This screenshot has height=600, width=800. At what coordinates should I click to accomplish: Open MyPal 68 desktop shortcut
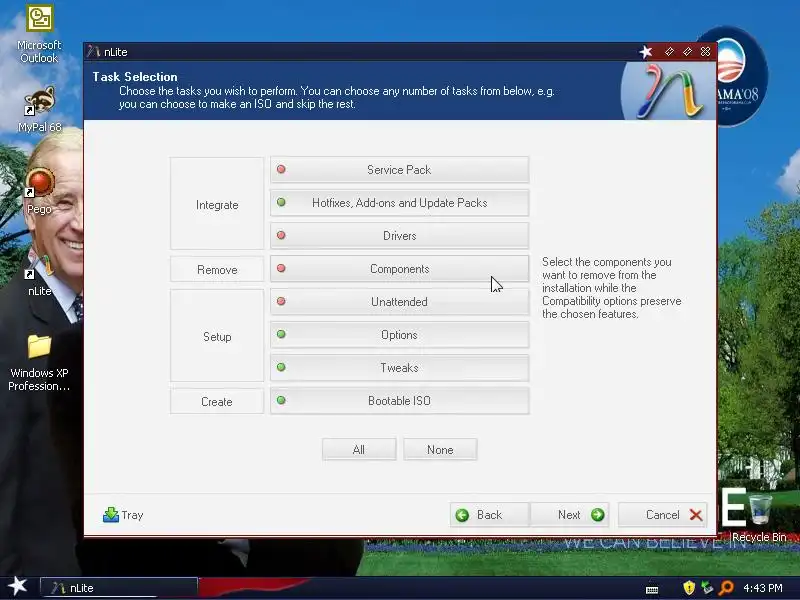coord(39,109)
